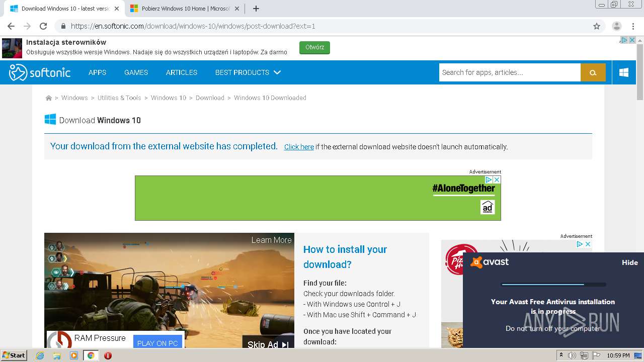Go back with browser back arrow
Screen dimensions: 644x362
pyautogui.click(x=11, y=26)
